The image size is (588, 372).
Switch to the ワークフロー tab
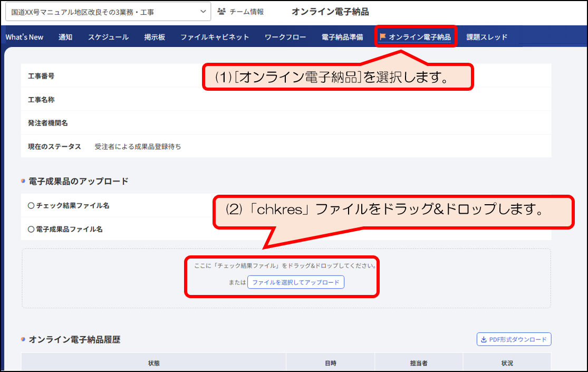[x=285, y=37]
